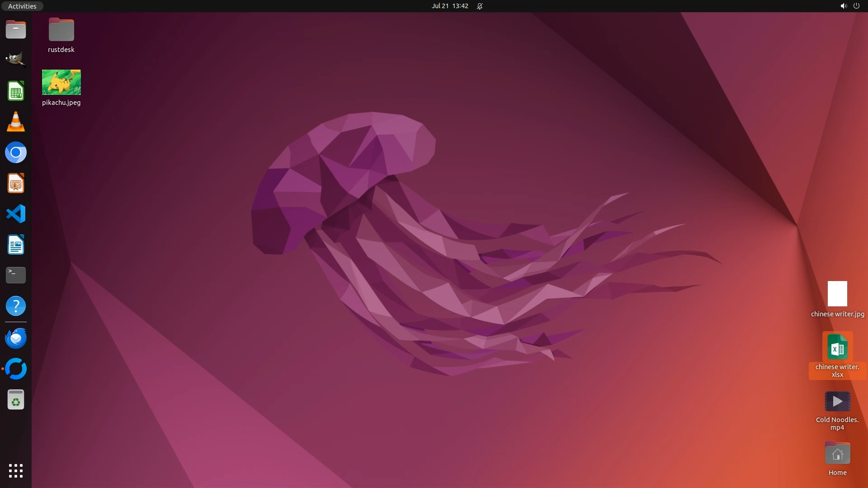This screenshot has width=868, height=488.
Task: Open system menu via power icon
Action: tap(856, 6)
